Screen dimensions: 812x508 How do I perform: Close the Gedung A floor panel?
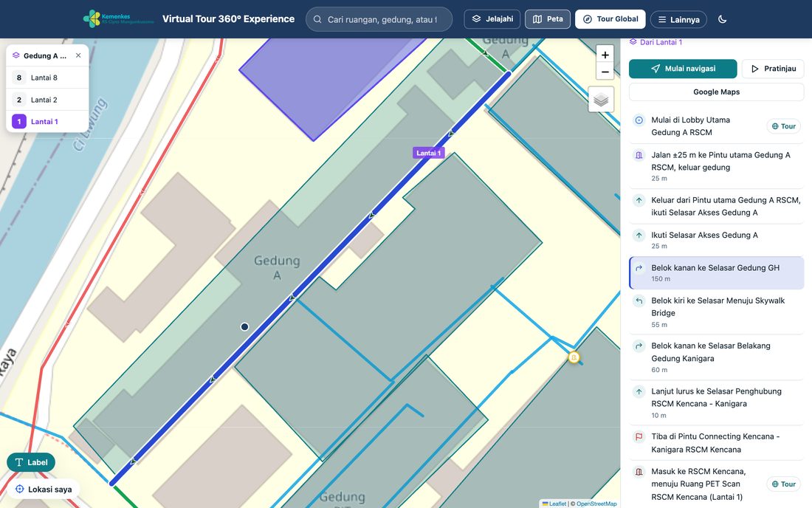tap(78, 55)
